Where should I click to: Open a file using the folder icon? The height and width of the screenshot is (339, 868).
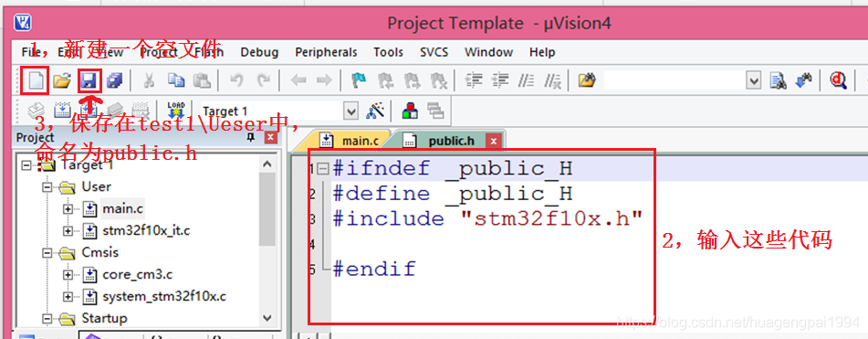(62, 81)
